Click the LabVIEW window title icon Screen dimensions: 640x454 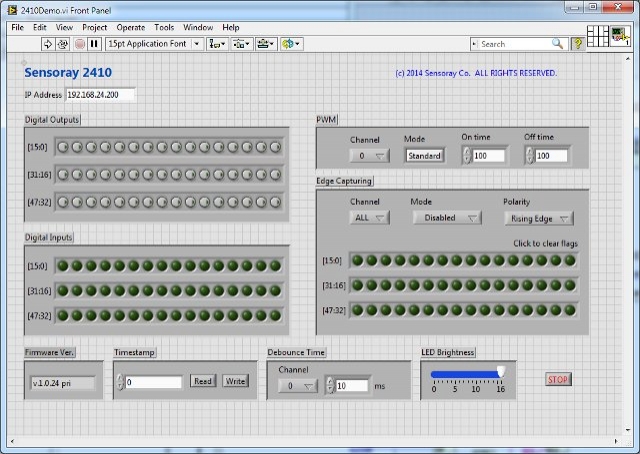13,10
